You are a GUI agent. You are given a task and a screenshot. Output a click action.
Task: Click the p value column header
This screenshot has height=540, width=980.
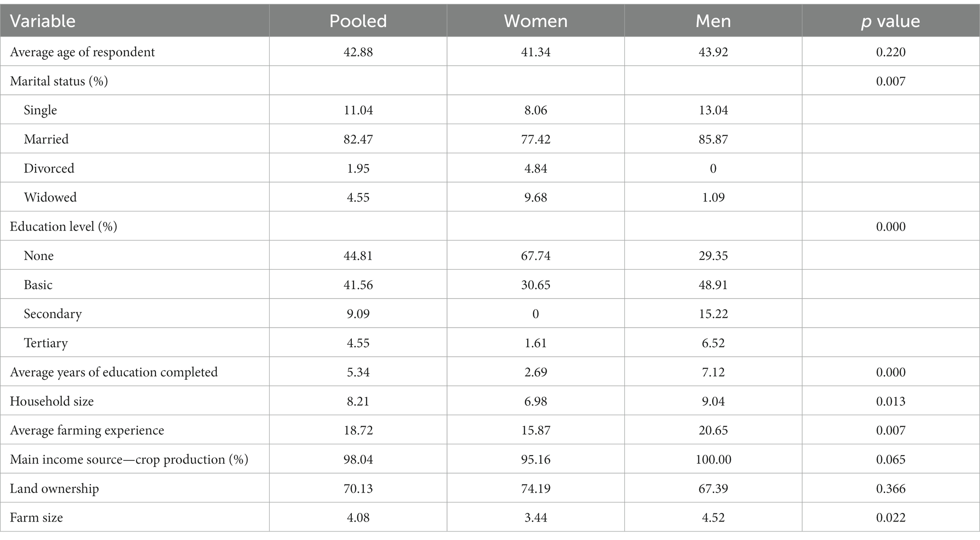(890, 21)
